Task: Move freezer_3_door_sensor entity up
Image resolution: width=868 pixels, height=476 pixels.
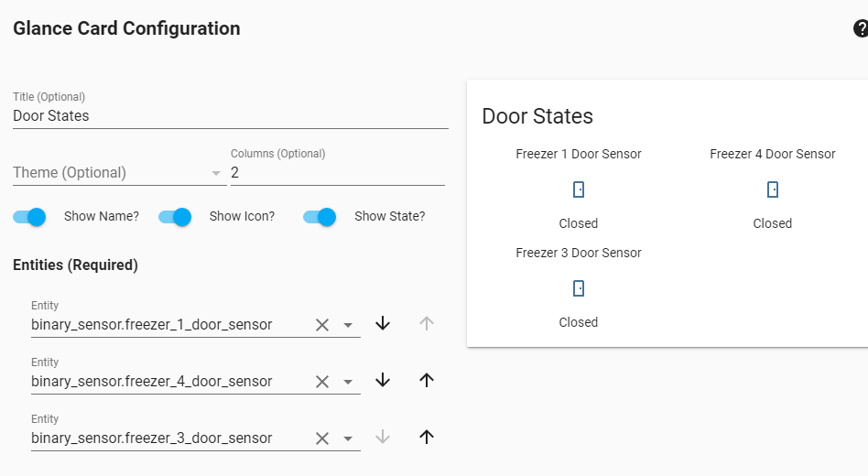Action: coord(426,437)
